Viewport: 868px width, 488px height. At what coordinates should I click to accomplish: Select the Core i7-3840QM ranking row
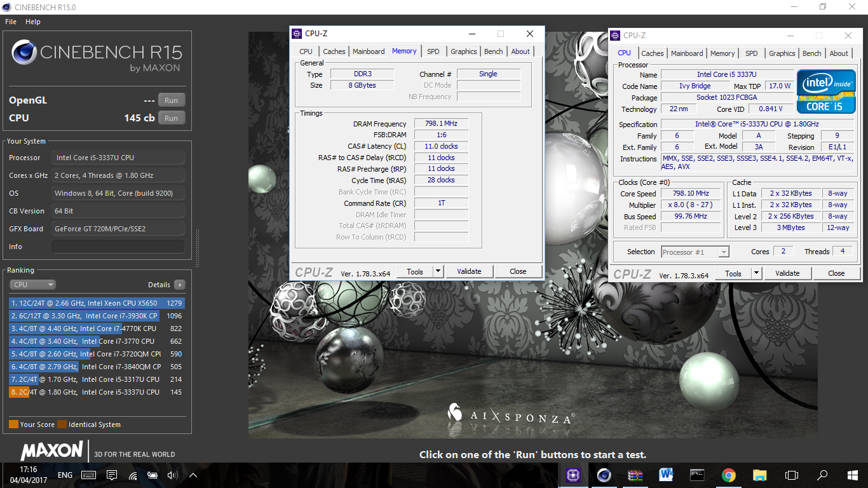click(x=97, y=367)
